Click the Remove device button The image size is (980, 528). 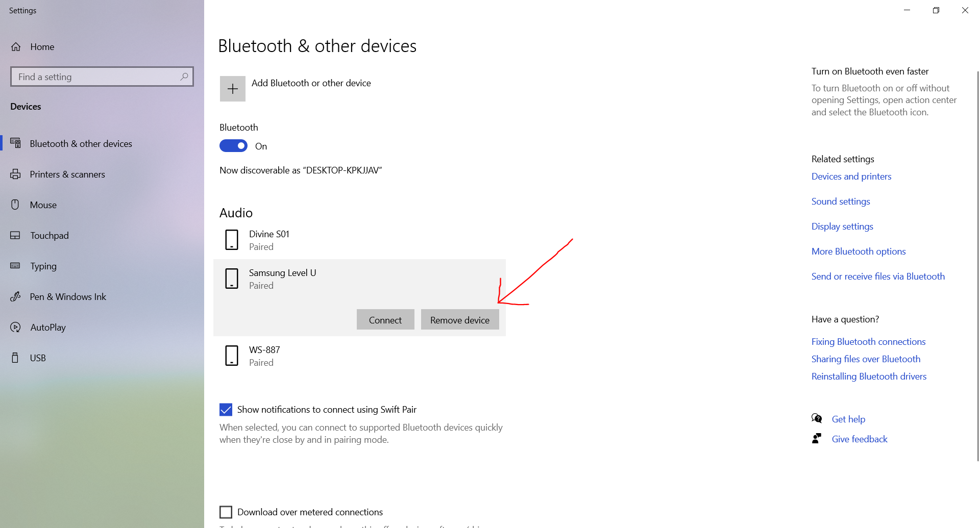coord(459,319)
